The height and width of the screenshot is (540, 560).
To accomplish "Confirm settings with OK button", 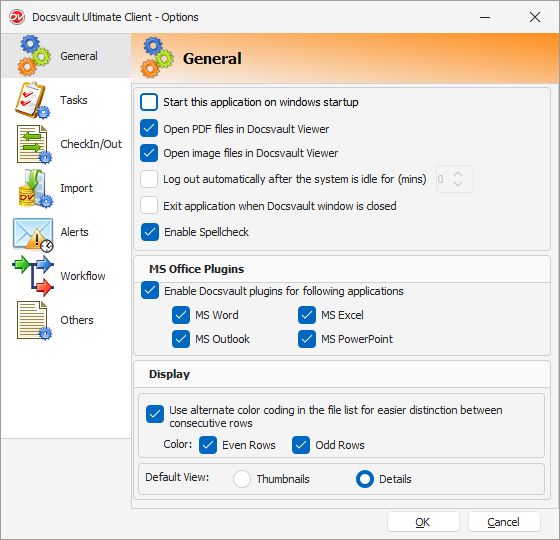I will (x=423, y=522).
